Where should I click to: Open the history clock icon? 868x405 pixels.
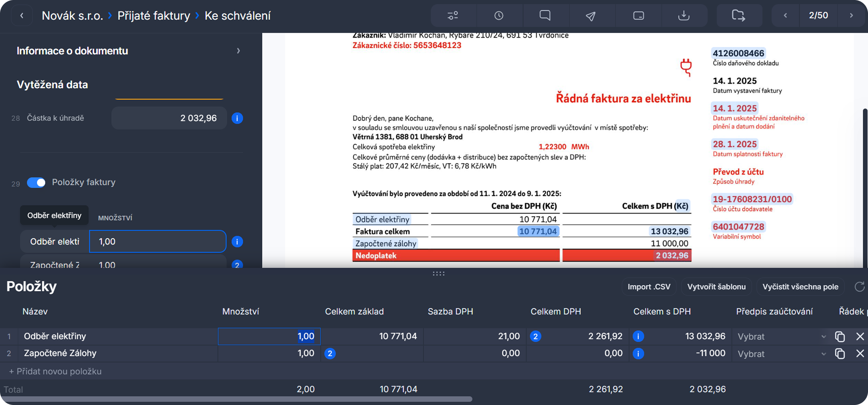[x=499, y=16]
